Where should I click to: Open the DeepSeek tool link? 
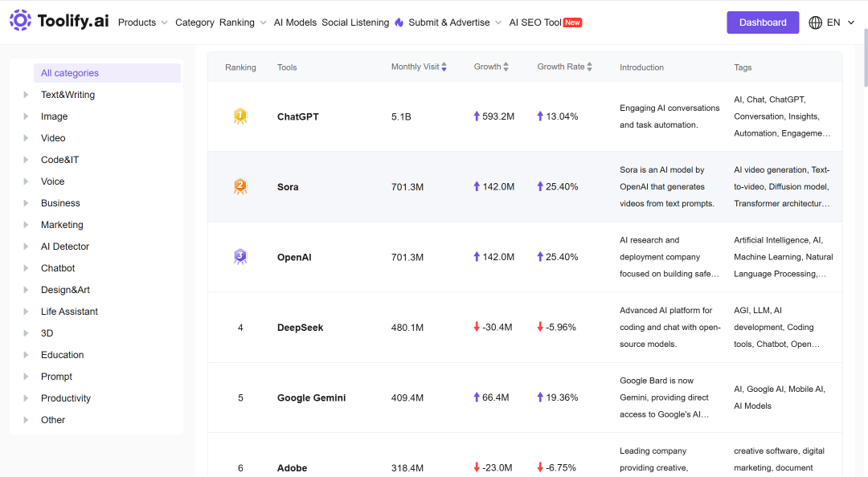(x=300, y=328)
